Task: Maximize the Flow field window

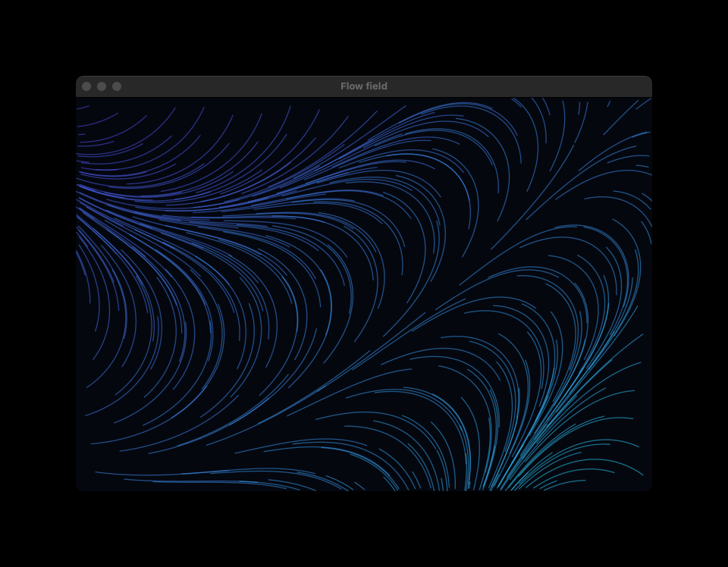Action: (117, 86)
